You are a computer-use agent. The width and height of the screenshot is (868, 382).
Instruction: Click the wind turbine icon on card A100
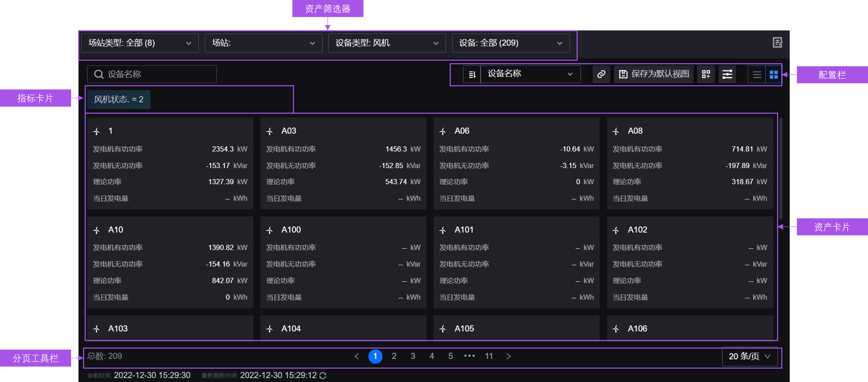[x=269, y=230]
